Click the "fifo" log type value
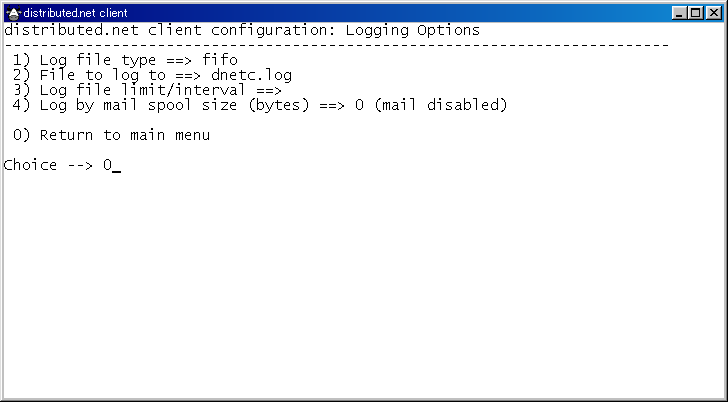 click(220, 60)
